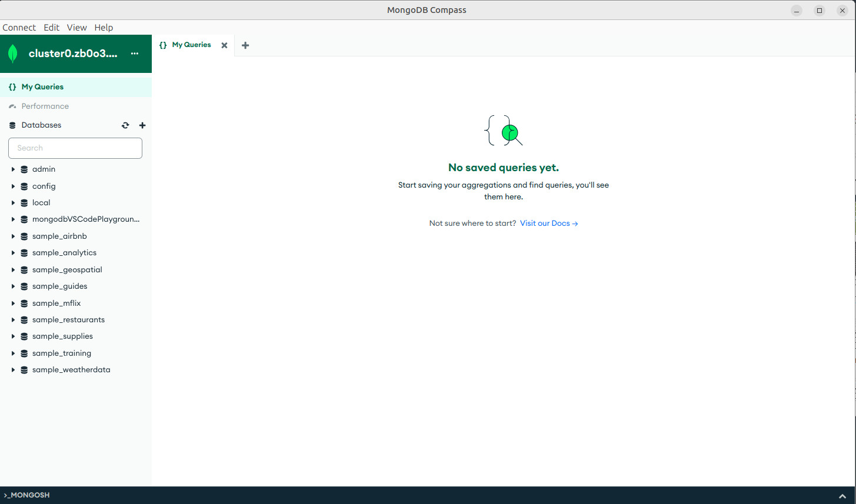Expand the sample_training database tree

coord(13,353)
